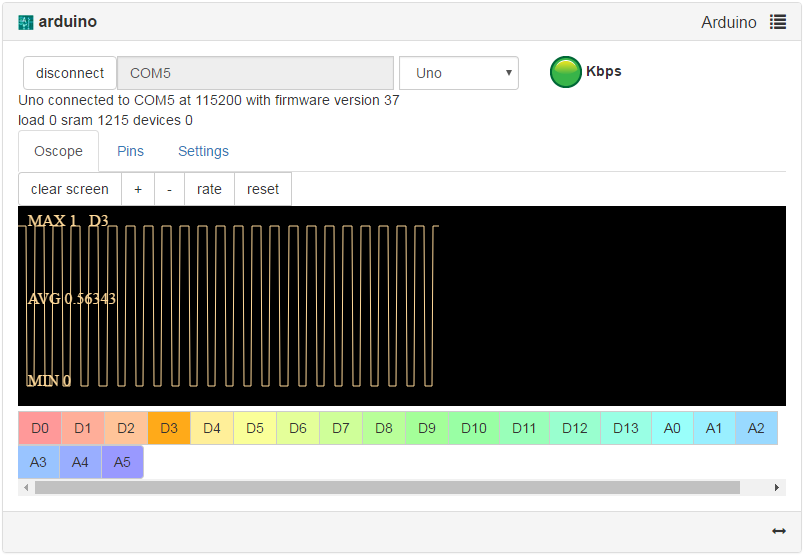The image size is (806, 557).
Task: Select the A0 analog pin button
Action: click(672, 428)
